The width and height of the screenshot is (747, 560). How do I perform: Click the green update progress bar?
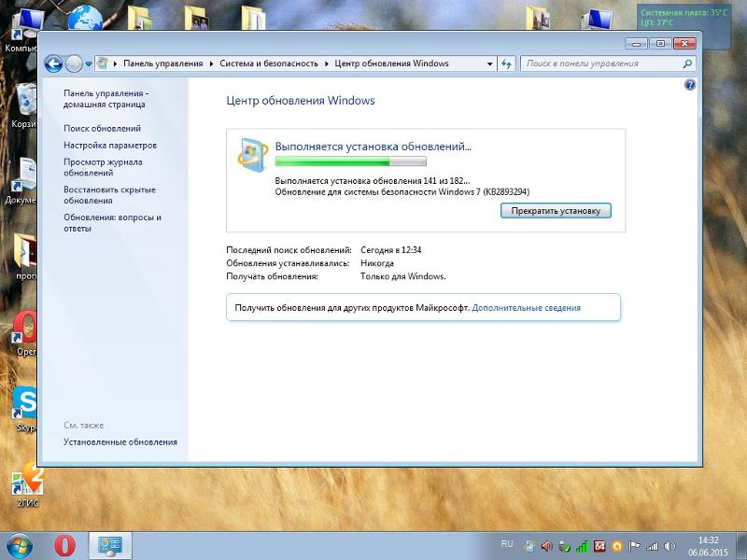click(351, 161)
